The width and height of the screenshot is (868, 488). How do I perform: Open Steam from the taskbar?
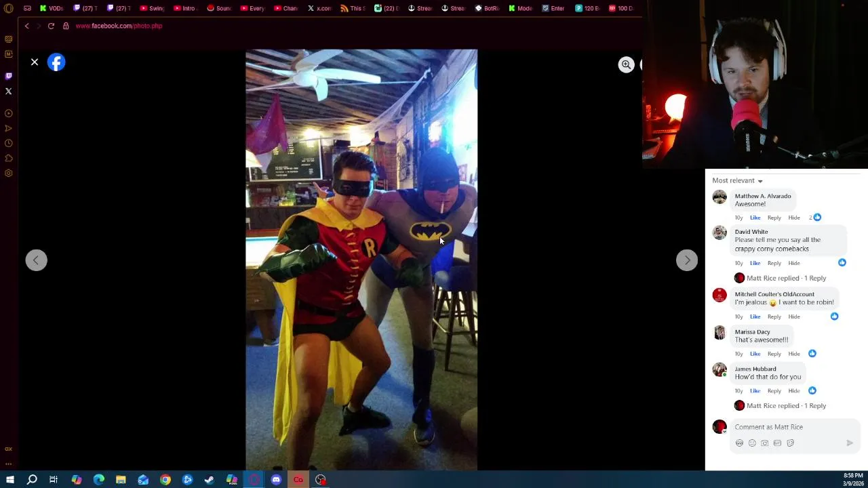click(210, 480)
